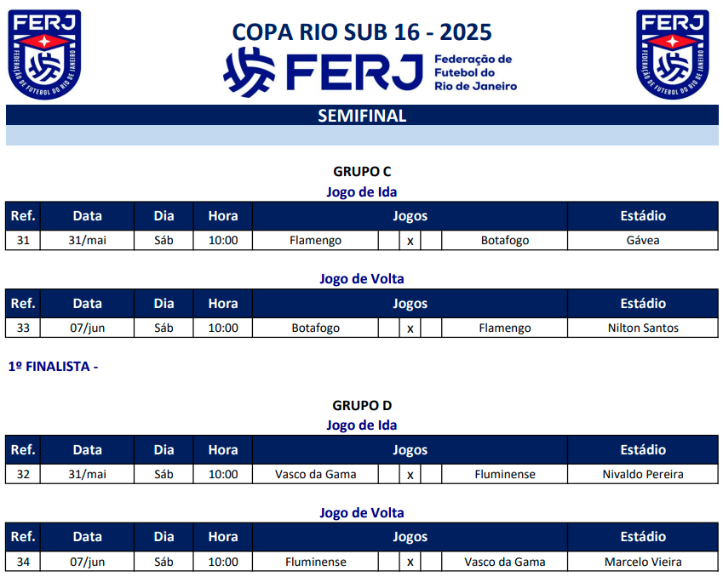Click the FERJ shield logo at top left
Screen dimensions: 723x588
click(44, 53)
